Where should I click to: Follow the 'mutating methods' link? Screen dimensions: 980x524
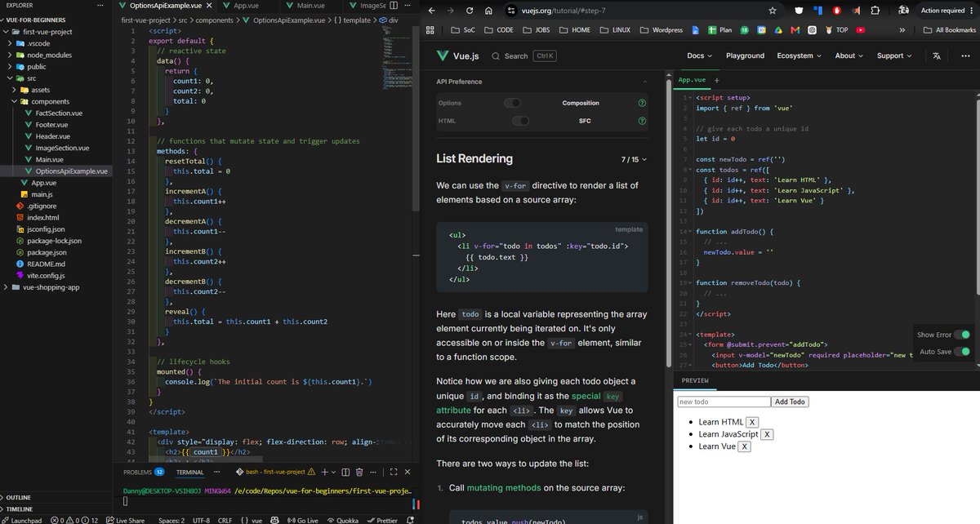click(503, 487)
